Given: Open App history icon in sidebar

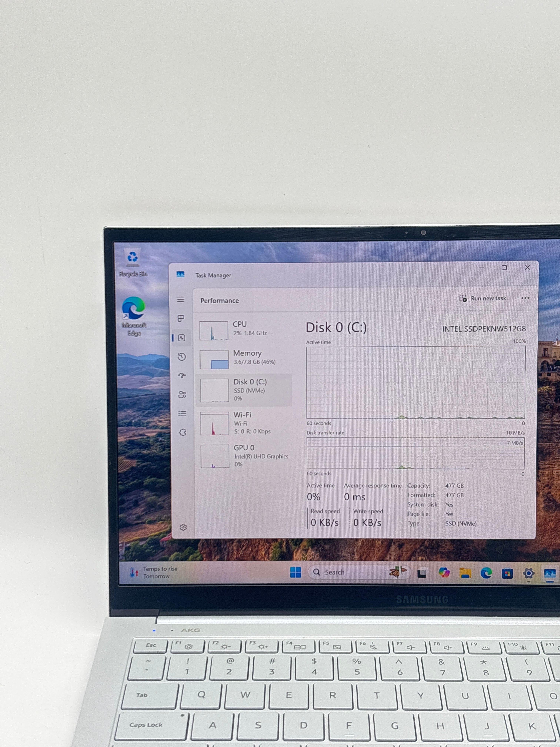Looking at the screenshot, I should tap(182, 357).
